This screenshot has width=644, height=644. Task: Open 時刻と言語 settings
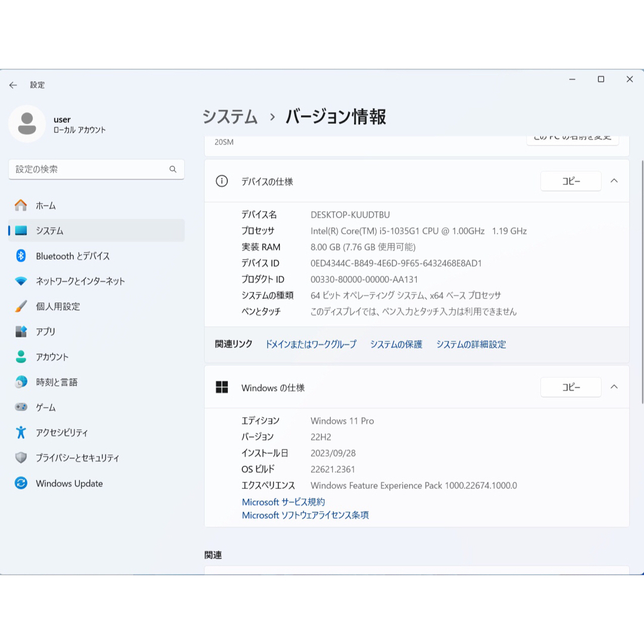click(x=96, y=382)
